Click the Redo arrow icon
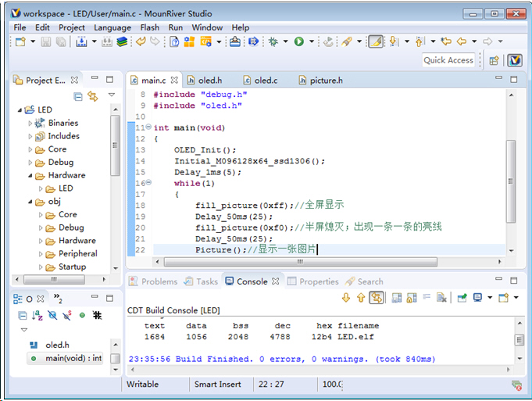Viewport: 532px width, 401px height. (x=155, y=41)
